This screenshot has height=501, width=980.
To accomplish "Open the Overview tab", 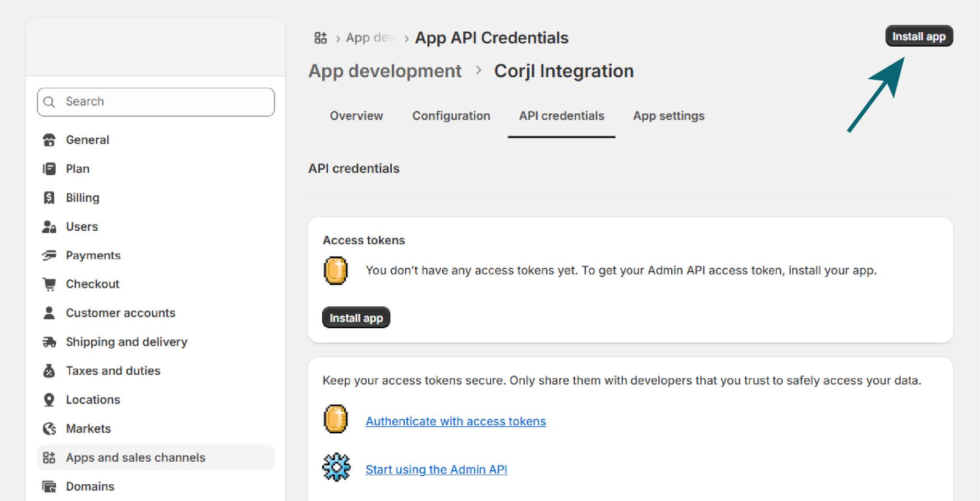I will click(356, 116).
